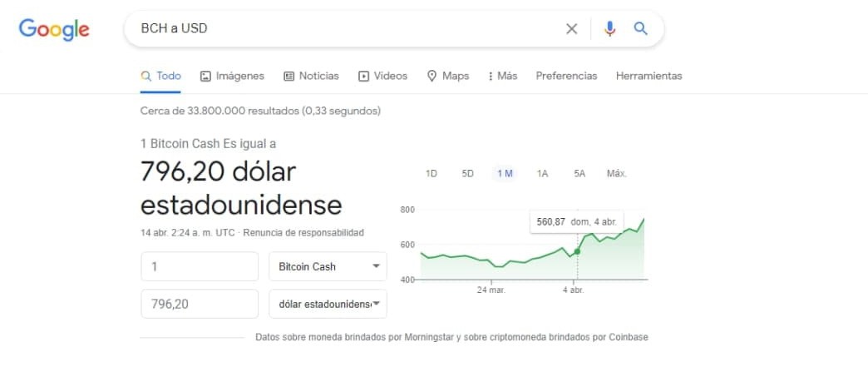Open the Maps tab
The width and height of the screenshot is (868, 372).
[448, 76]
